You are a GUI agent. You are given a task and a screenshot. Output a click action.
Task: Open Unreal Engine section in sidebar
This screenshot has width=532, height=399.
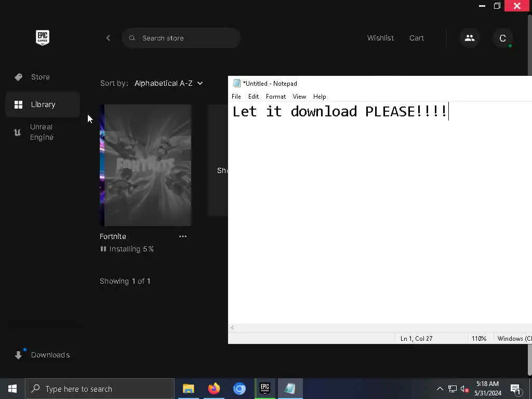tap(43, 132)
